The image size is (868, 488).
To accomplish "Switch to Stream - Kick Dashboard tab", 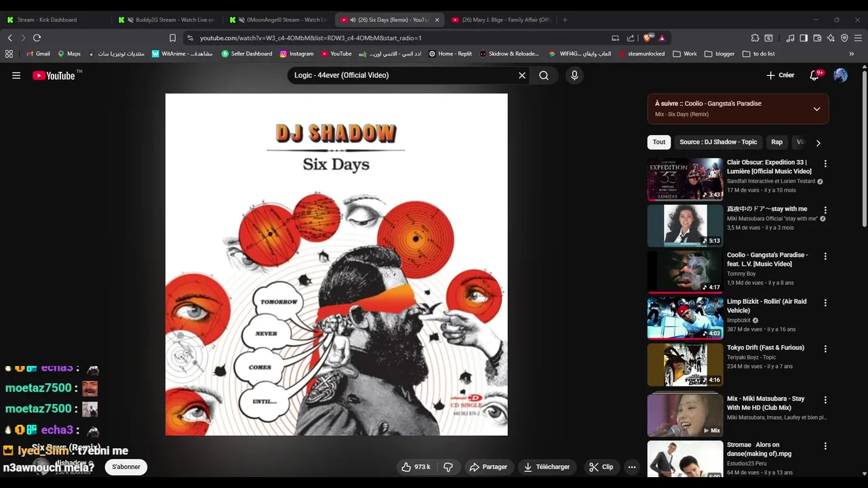I will [56, 20].
